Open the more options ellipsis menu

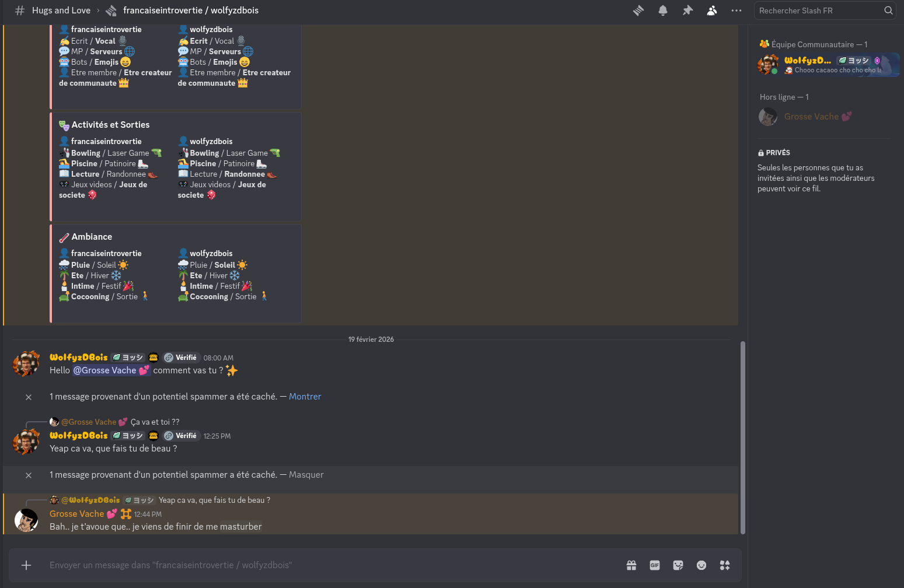click(737, 10)
